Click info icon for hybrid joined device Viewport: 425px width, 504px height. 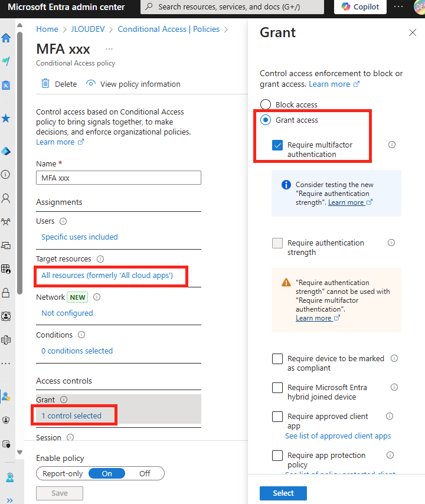point(394,387)
